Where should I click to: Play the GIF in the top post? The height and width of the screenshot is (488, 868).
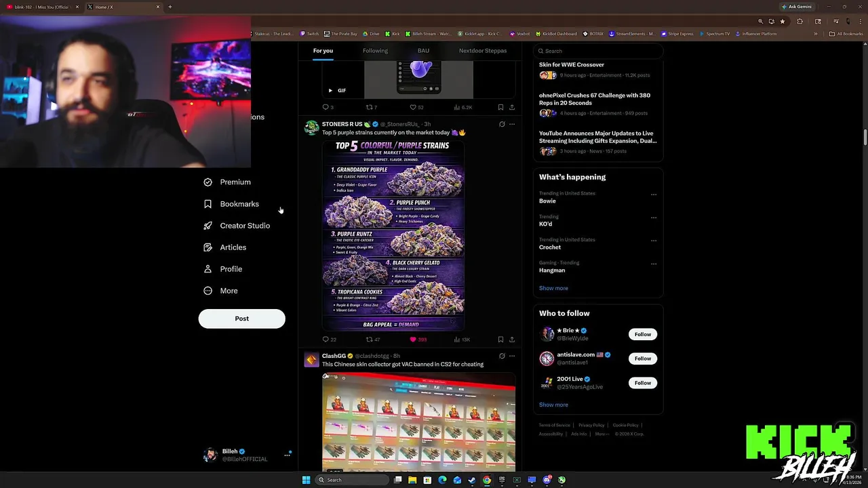tap(330, 90)
